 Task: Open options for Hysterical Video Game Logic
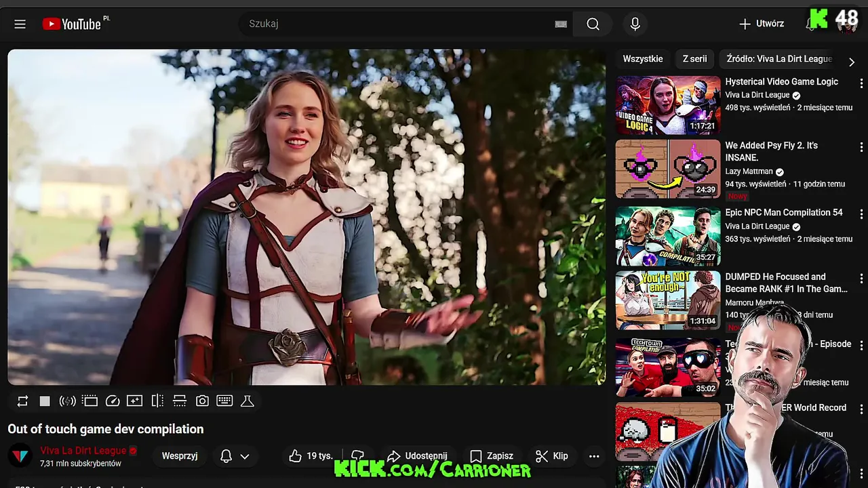[x=861, y=83]
